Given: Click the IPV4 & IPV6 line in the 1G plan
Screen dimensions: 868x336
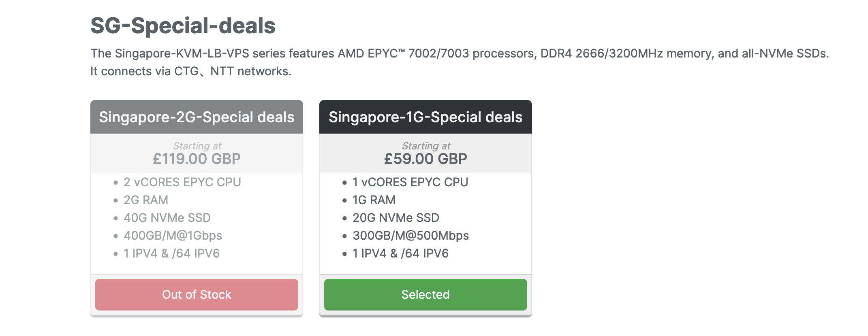Looking at the screenshot, I should click(x=400, y=253).
